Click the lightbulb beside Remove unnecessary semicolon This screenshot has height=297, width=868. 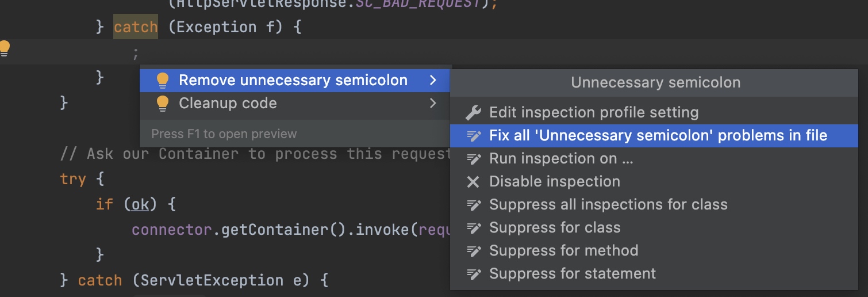point(163,81)
